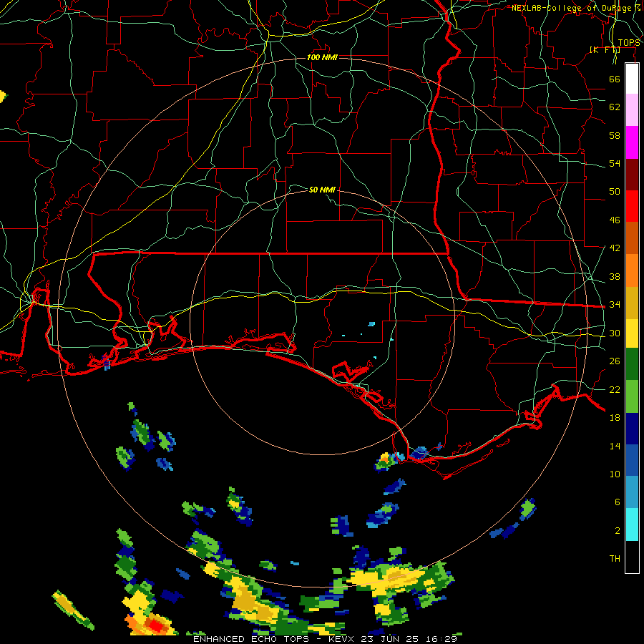Click the 100 NMI range ring label
The width and height of the screenshot is (644, 644).
322,57
